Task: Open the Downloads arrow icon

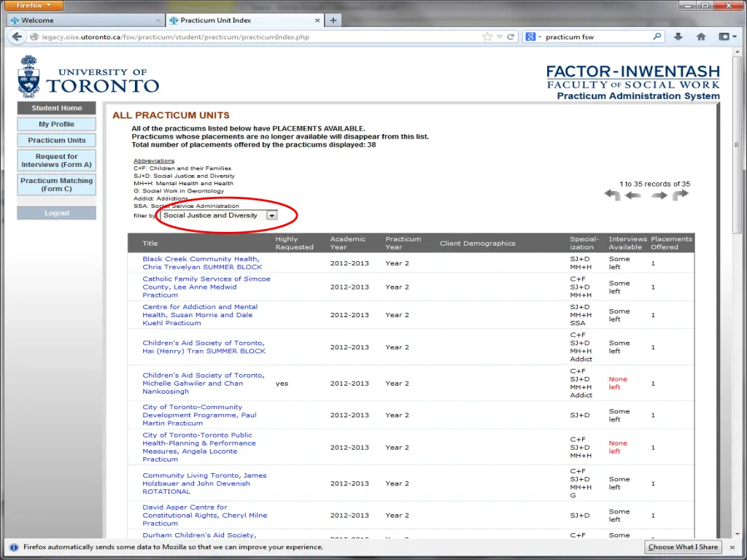Action: (678, 36)
